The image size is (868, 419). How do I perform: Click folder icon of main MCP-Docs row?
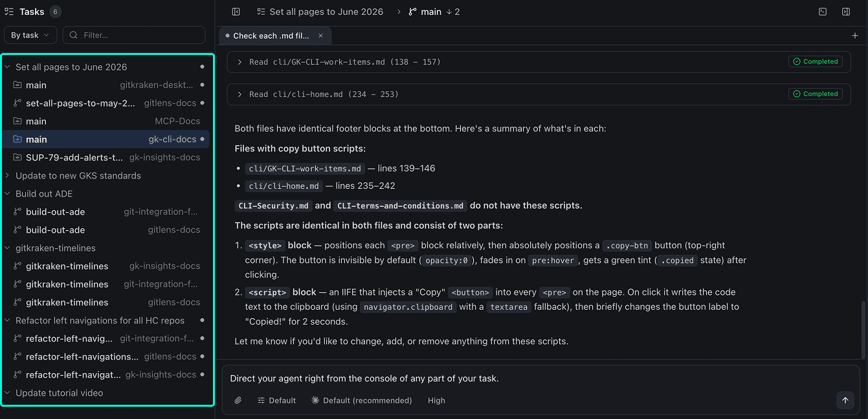[17, 121]
